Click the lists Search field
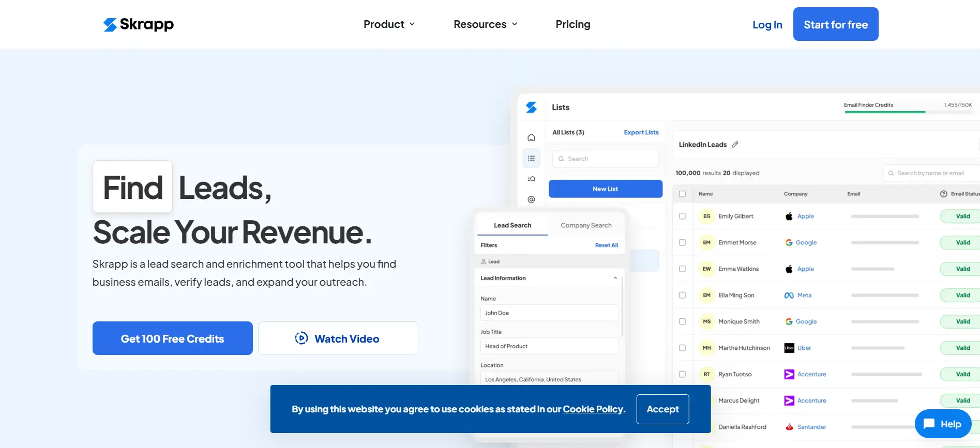The image size is (980, 448). click(606, 159)
